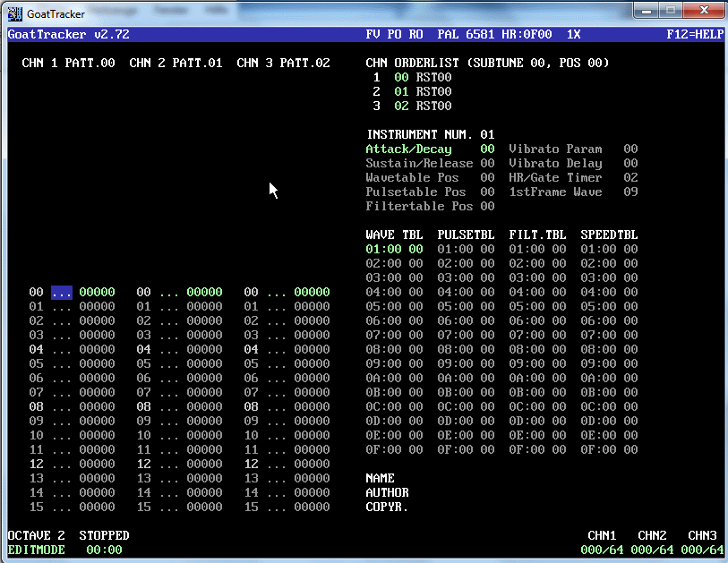The height and width of the screenshot is (563, 728).
Task: Open help via F12=HELP label
Action: [694, 35]
